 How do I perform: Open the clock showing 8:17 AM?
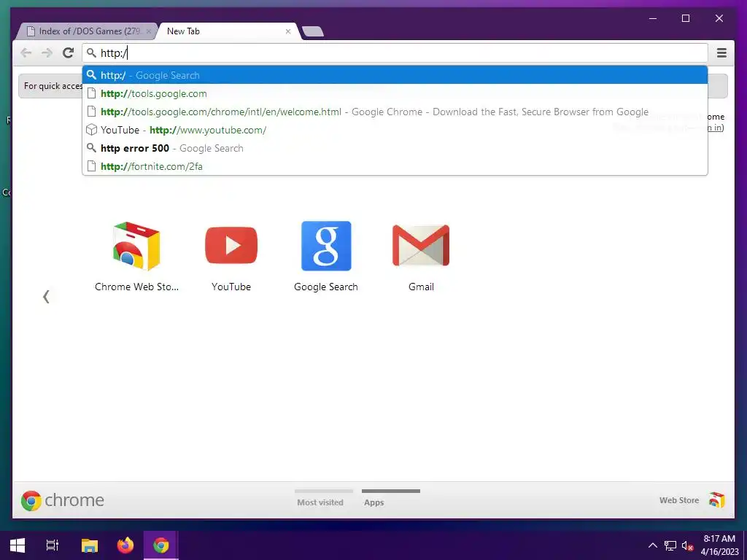click(719, 545)
